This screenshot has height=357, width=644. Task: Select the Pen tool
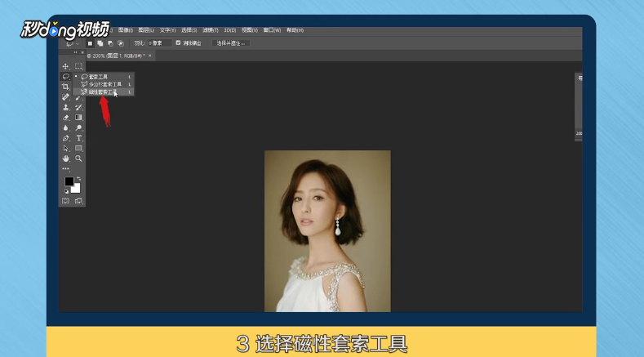(x=65, y=138)
